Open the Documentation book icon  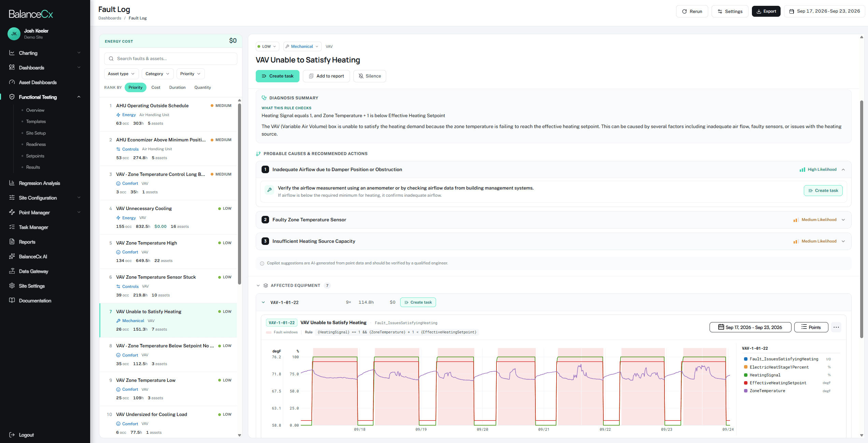pos(12,301)
